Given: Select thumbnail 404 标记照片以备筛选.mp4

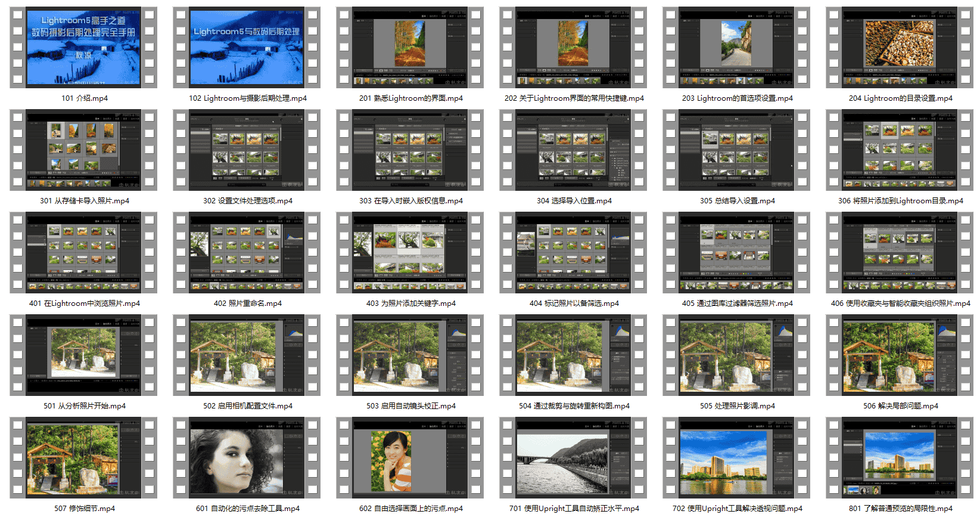Looking at the screenshot, I should point(573,253).
